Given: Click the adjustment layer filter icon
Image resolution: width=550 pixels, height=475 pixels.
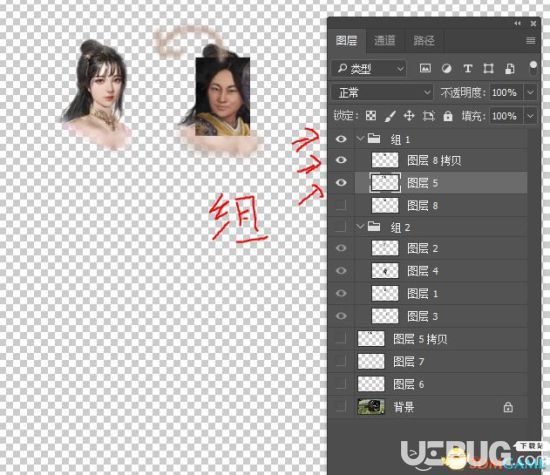Looking at the screenshot, I should tap(446, 68).
